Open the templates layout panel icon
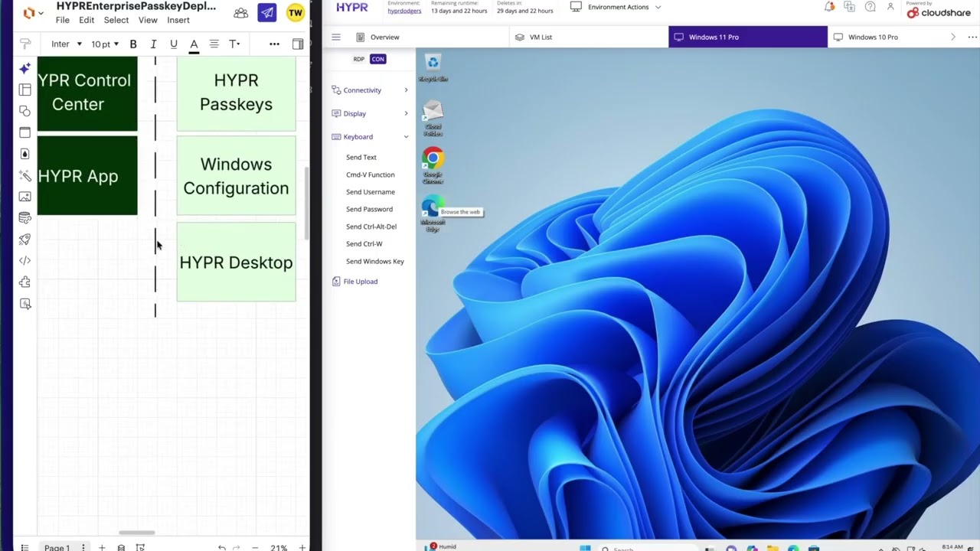 (x=24, y=90)
